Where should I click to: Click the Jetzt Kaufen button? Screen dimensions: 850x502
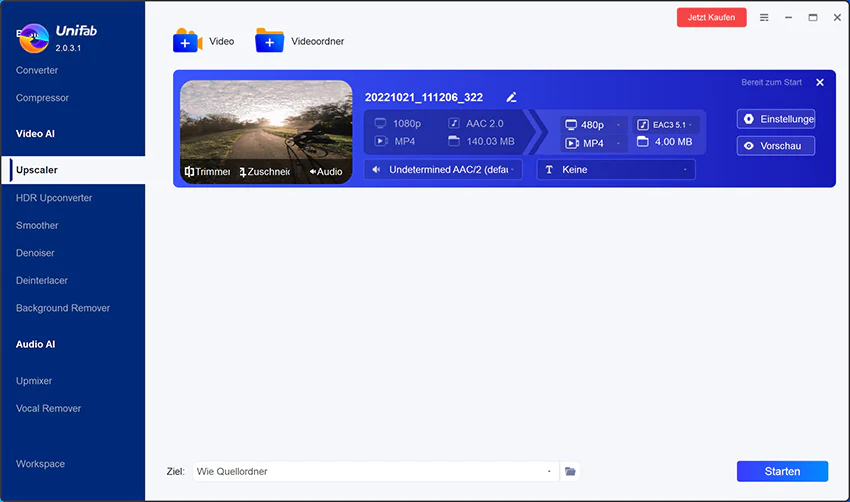pyautogui.click(x=711, y=17)
